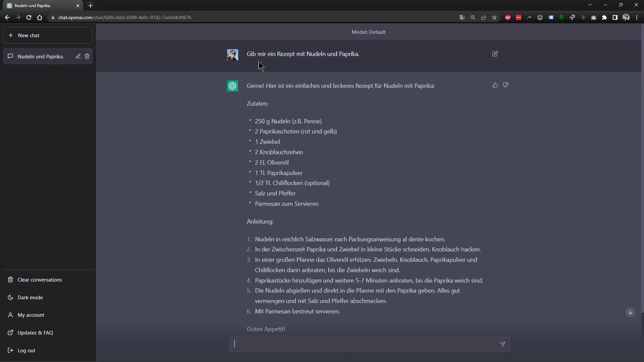Image resolution: width=644 pixels, height=362 pixels.
Task: Click the delete trash icon on chat
Action: click(87, 56)
